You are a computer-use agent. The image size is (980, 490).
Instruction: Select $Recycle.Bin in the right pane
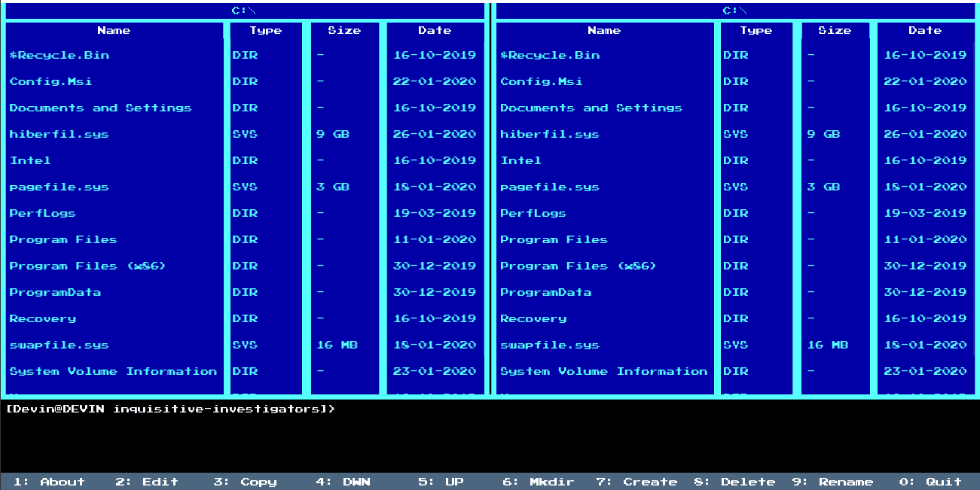(x=550, y=55)
